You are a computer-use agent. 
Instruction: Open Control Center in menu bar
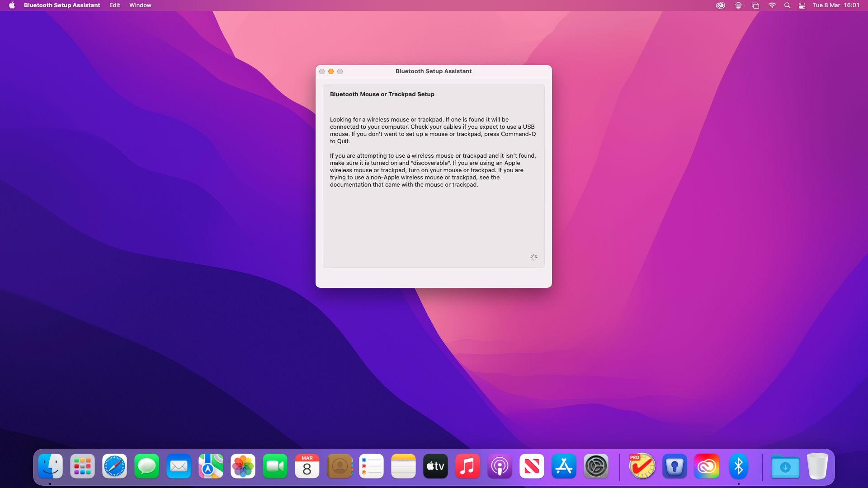802,5
